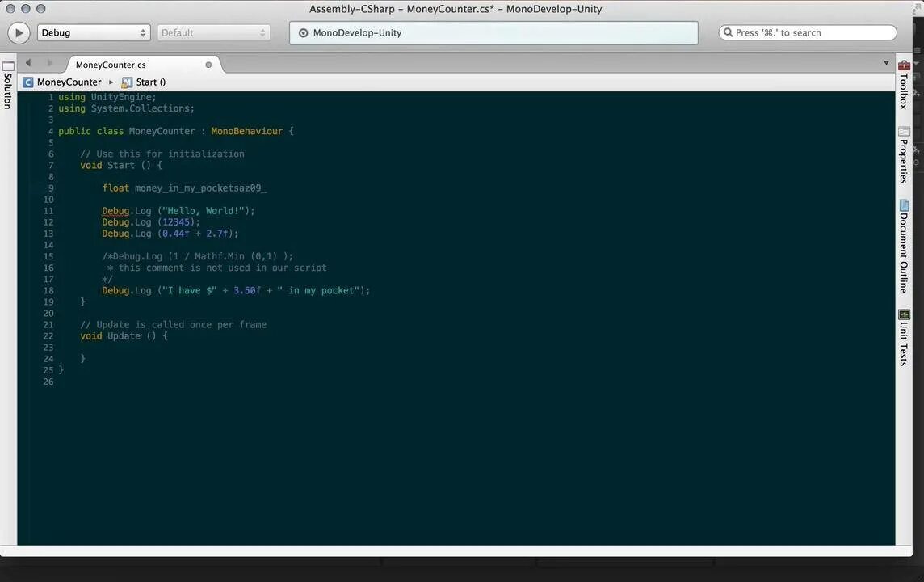The width and height of the screenshot is (924, 582).
Task: Click 'Update is called once per frame' comment
Action: tap(173, 324)
